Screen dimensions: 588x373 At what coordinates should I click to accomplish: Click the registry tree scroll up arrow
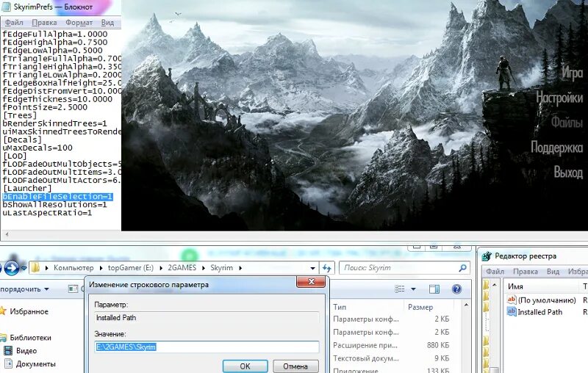tap(494, 286)
